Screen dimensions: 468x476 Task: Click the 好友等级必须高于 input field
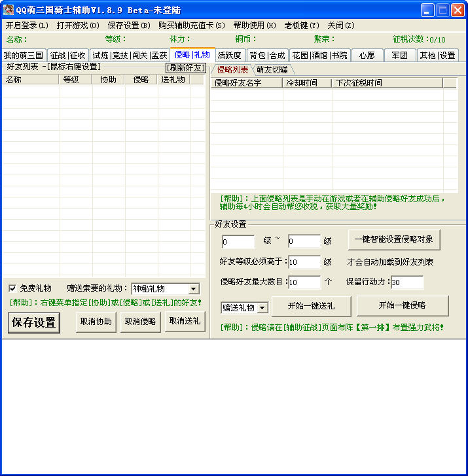point(304,262)
